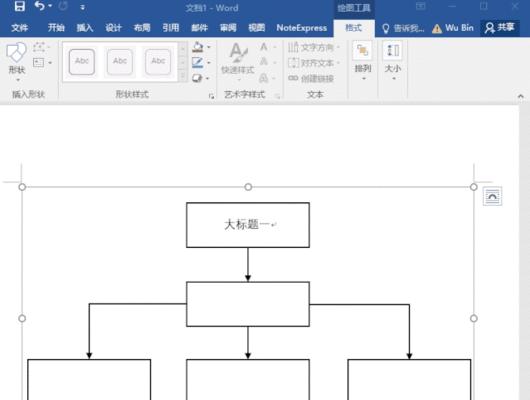Open the 快速样式 WordArt quick styles

point(238,62)
